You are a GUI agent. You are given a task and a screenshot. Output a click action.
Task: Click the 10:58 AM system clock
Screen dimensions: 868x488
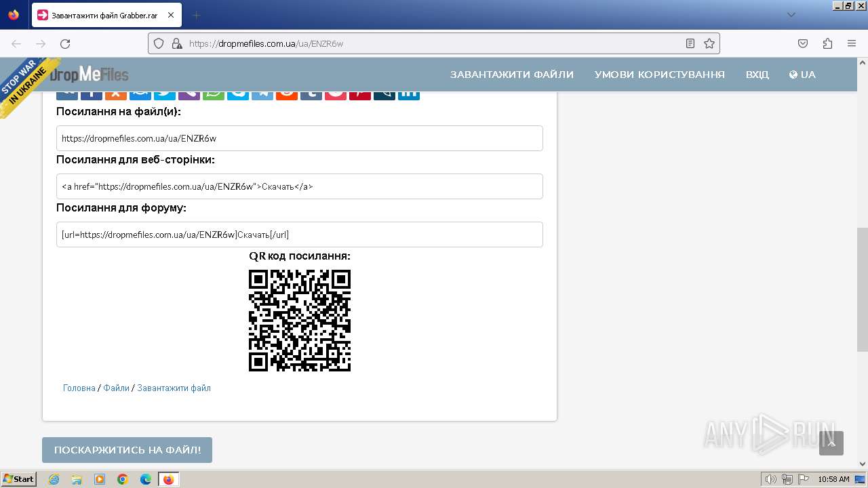833,479
